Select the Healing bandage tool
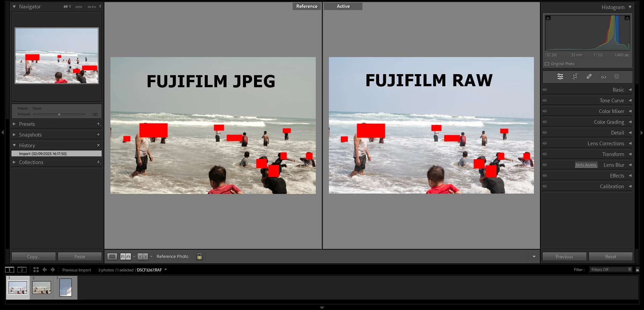 (x=589, y=76)
